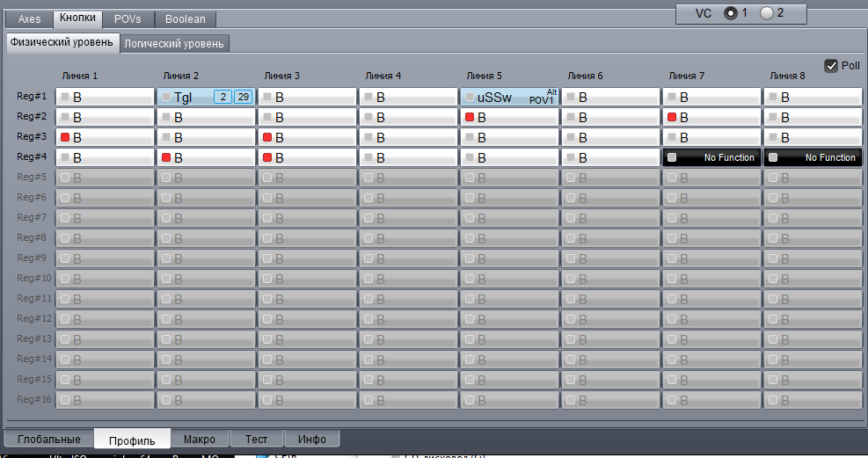Click the No Function cell in Reg#4 Линия 8
Viewport: 868px width, 458px height.
812,157
